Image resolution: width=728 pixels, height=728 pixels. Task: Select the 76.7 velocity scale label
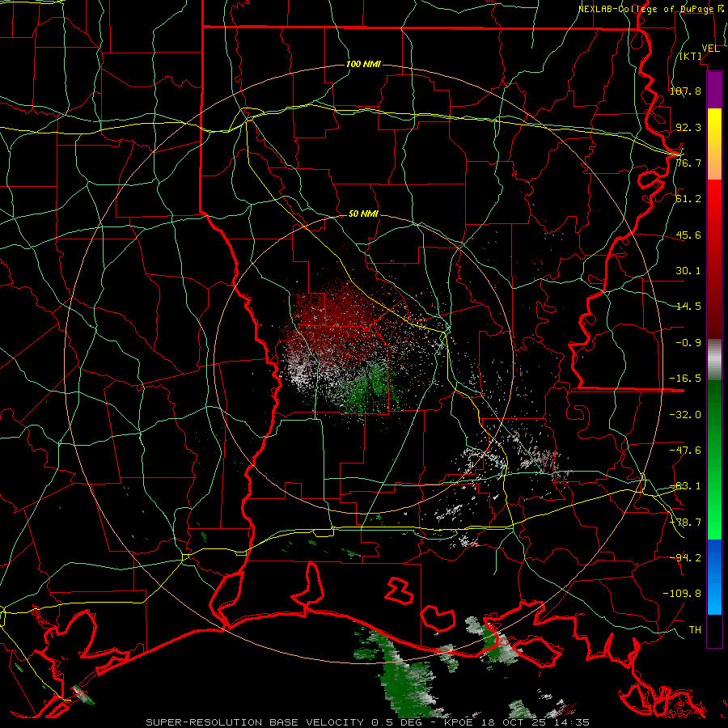tap(688, 163)
